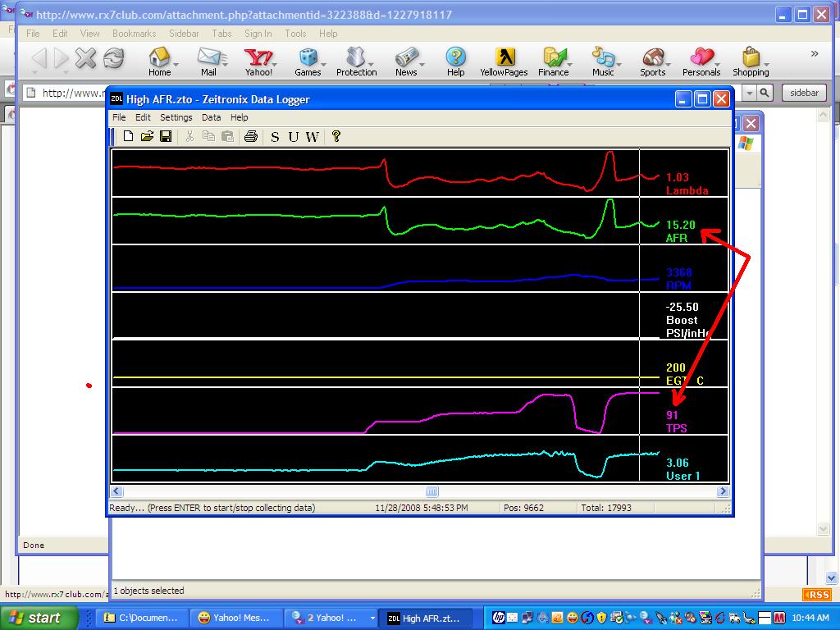Save the log using the floppy disk icon
The image size is (840, 630).
(x=166, y=136)
